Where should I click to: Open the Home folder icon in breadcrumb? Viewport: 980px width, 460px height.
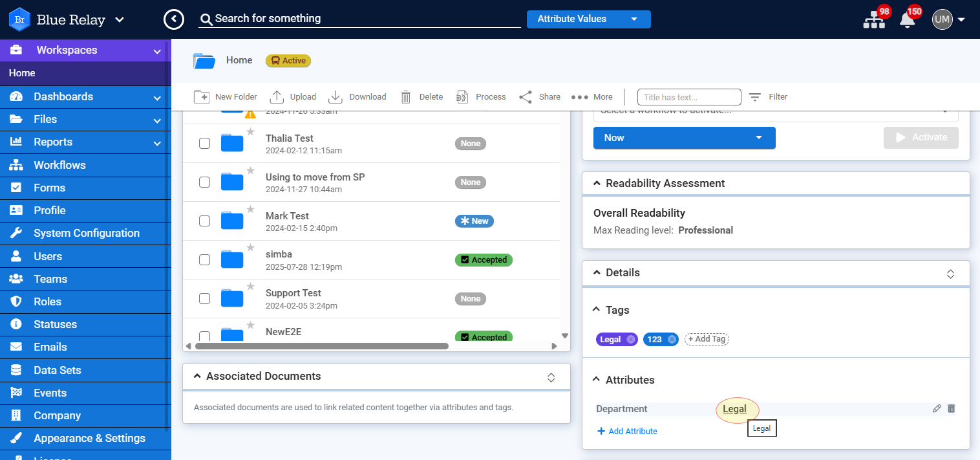pyautogui.click(x=204, y=61)
